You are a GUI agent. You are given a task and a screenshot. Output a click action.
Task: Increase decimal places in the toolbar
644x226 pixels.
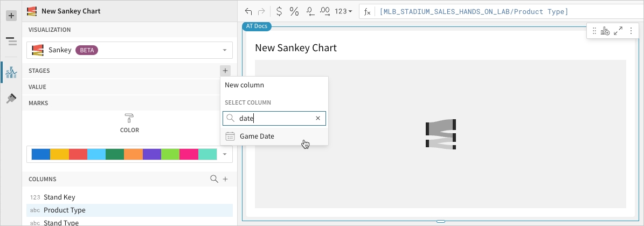coord(325,11)
